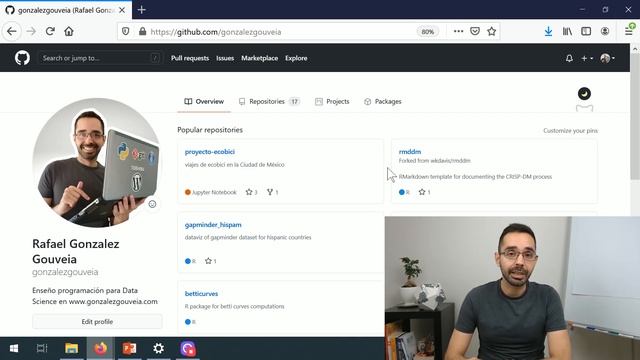Viewport: 640px width, 360px height.
Task: Switch to the Packages tab
Action: click(382, 102)
